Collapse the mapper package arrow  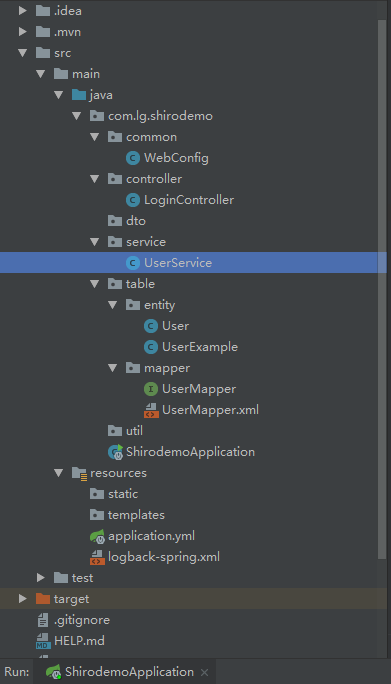point(113,368)
